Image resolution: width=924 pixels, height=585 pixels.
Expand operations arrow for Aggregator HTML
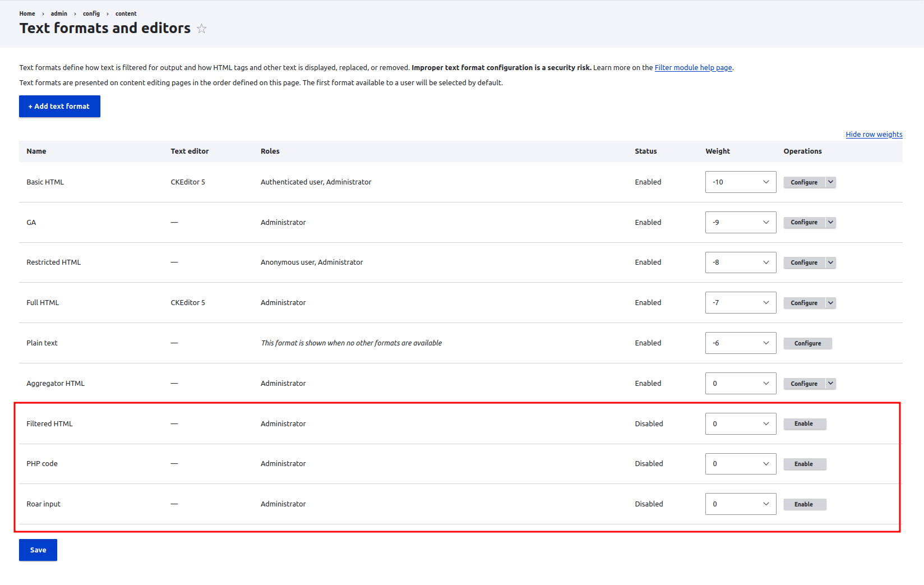click(x=831, y=384)
